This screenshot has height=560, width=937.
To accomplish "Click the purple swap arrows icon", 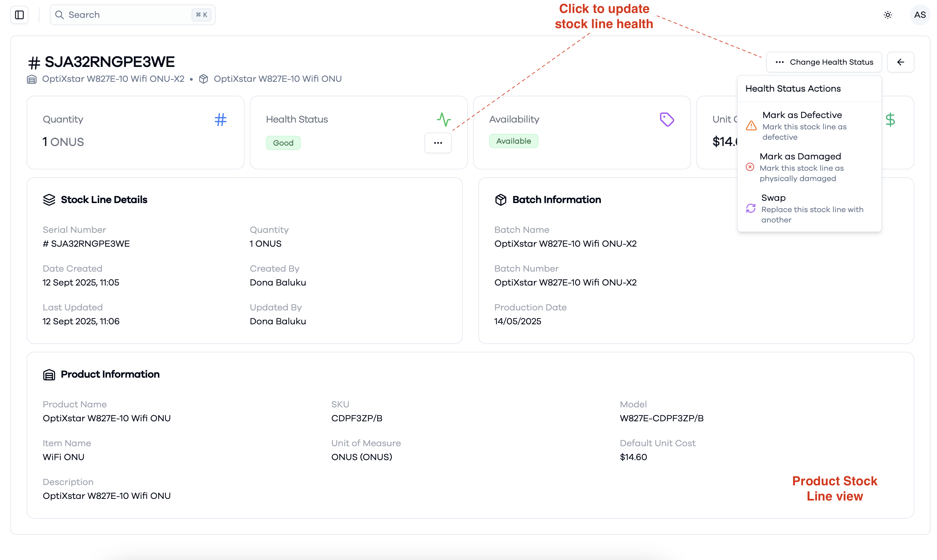I will [x=751, y=208].
